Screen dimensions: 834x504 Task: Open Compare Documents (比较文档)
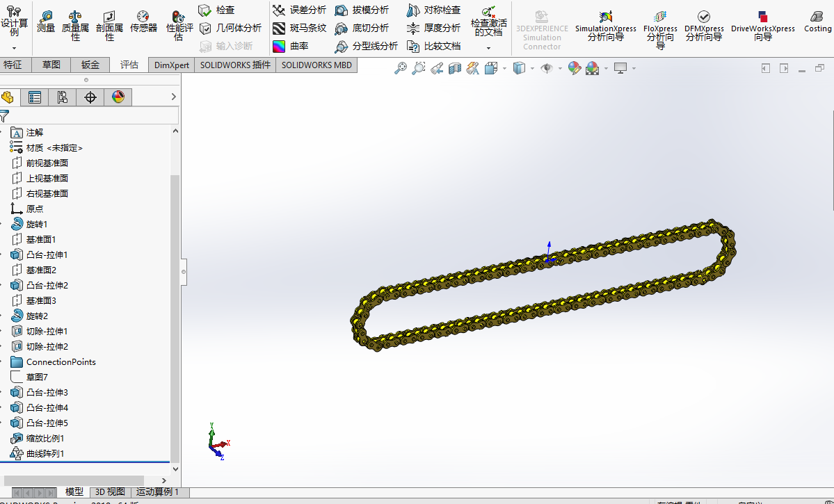pos(434,47)
